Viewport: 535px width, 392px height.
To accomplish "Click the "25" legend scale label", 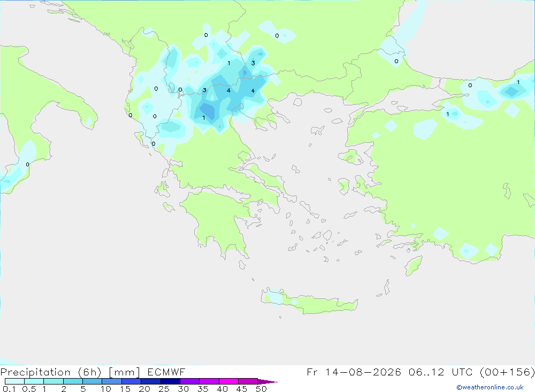I will [x=164, y=389].
